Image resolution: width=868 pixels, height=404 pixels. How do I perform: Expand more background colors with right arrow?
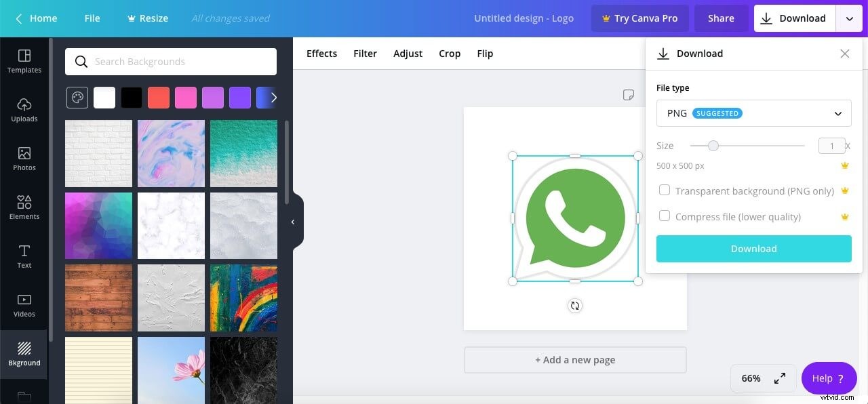tap(274, 97)
